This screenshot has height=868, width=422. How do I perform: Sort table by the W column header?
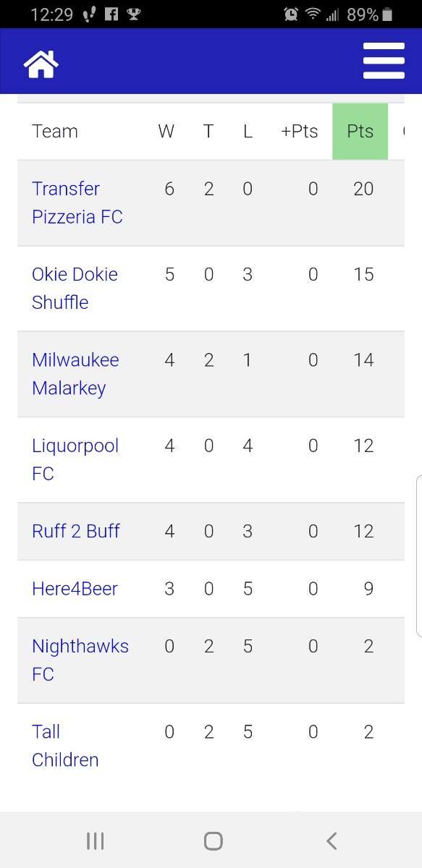166,132
